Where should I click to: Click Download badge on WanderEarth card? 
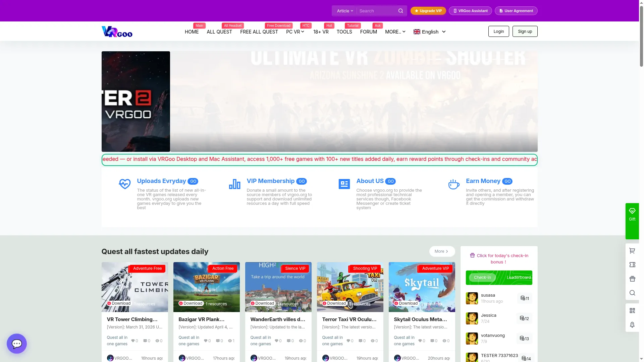(263, 303)
